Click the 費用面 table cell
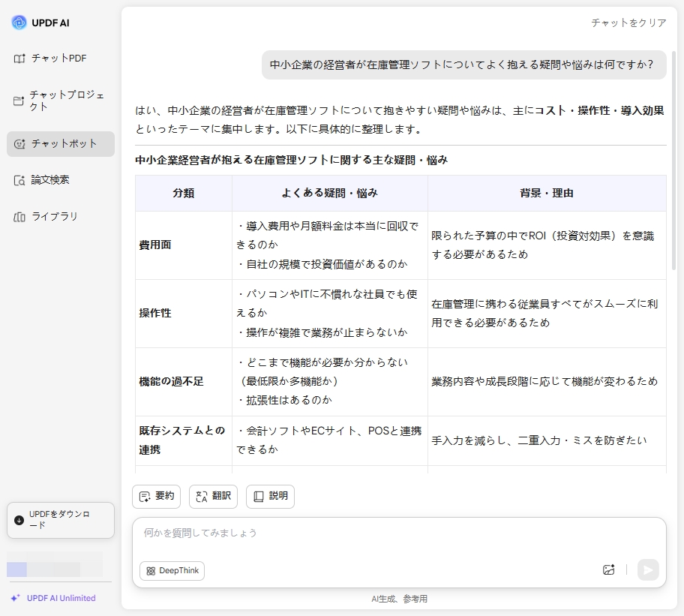 pyautogui.click(x=184, y=245)
